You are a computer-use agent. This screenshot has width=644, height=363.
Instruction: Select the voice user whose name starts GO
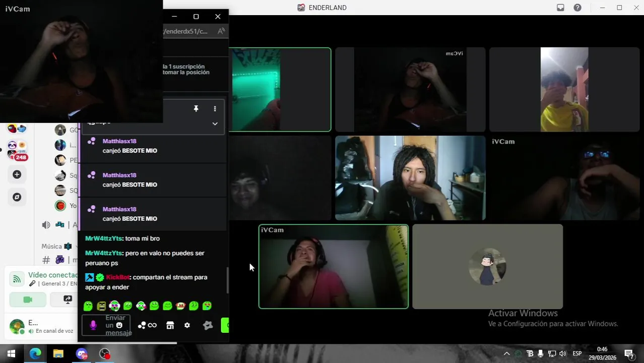click(60, 130)
